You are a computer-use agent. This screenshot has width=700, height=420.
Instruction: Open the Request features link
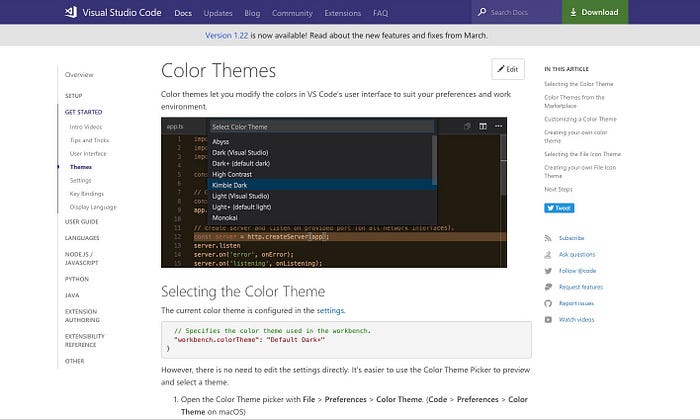click(x=581, y=287)
